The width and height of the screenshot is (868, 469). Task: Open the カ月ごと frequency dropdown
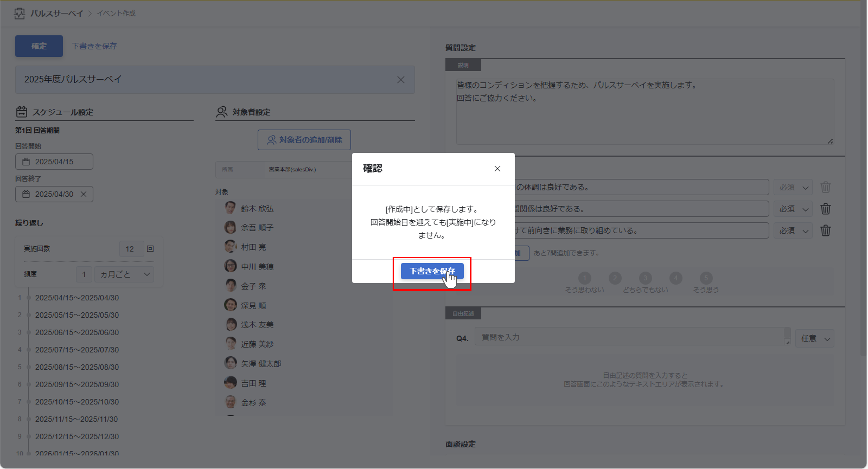(x=124, y=274)
